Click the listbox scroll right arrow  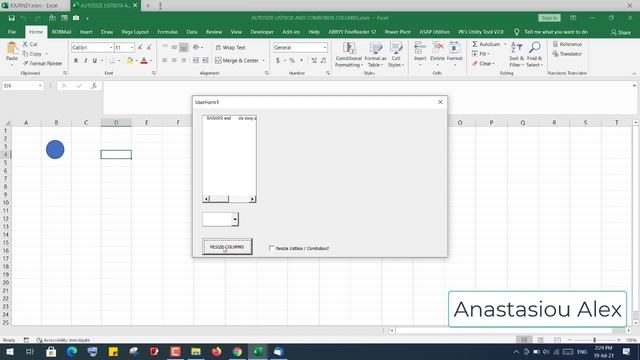252,199
